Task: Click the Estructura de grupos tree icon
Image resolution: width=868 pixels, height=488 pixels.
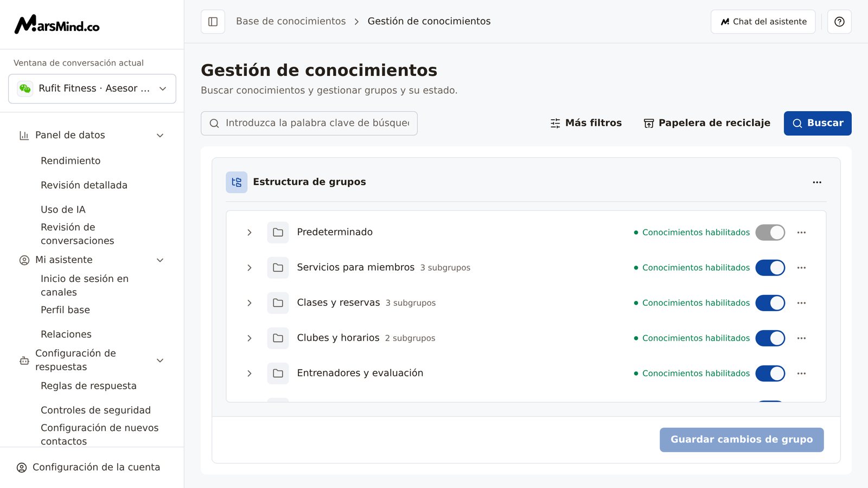Action: [x=237, y=182]
